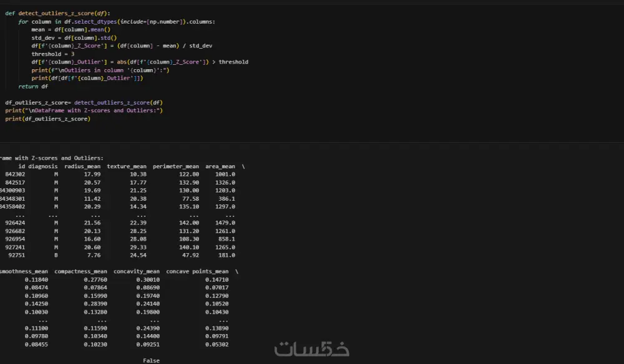Click the 'print(df_outliers_z_score)' line
This screenshot has height=364, width=624.
48,119
